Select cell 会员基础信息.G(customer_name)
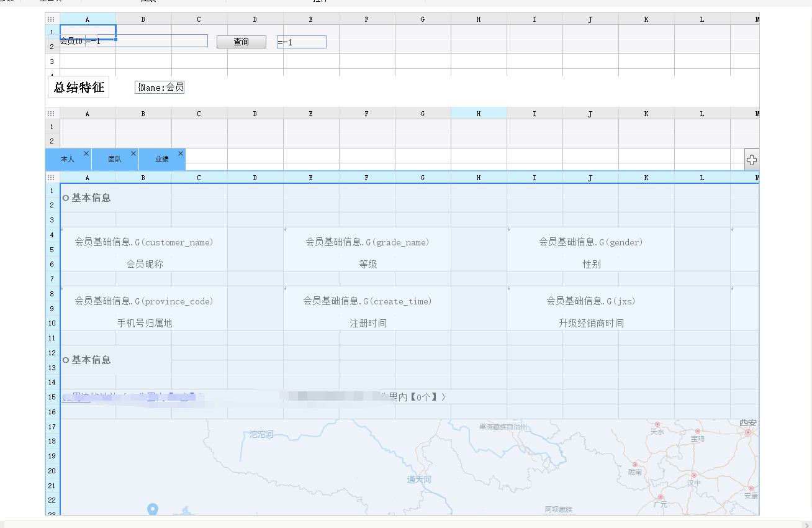Screen dimensions: 812x528 pos(144,242)
